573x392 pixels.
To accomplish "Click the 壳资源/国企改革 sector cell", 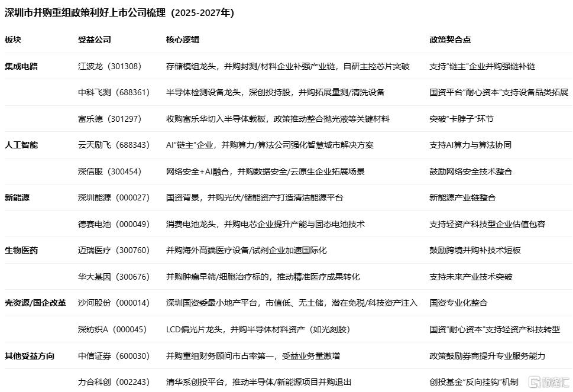I will [35, 303].
